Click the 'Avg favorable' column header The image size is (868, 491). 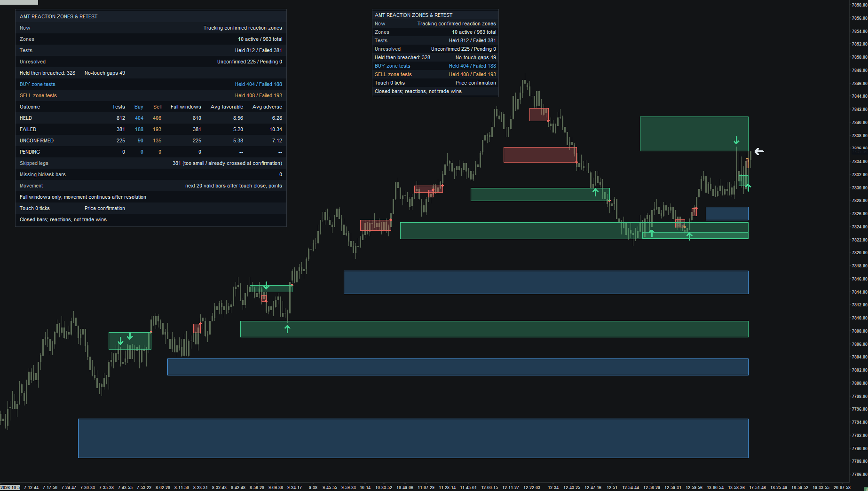(x=227, y=107)
